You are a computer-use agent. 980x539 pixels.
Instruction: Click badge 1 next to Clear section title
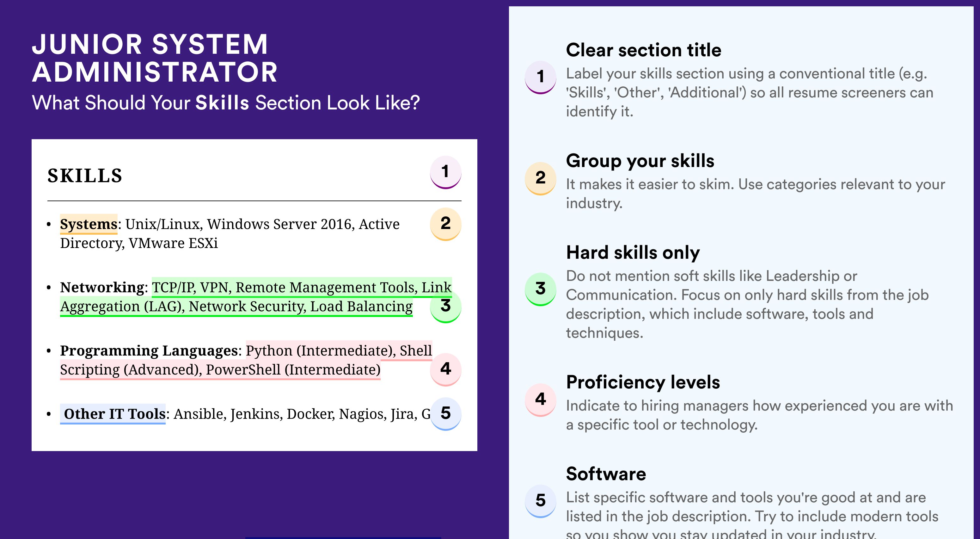[x=540, y=77]
